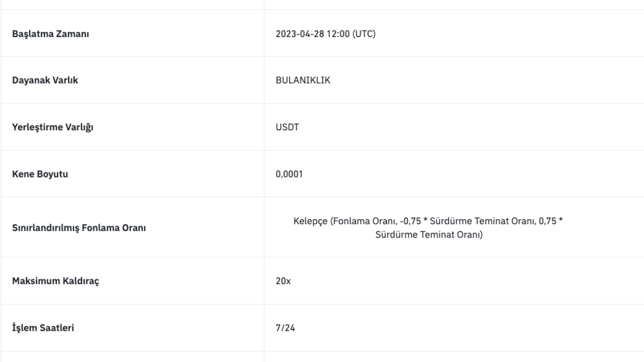
Task: Select the 20x leverage value
Action: pyautogui.click(x=283, y=281)
